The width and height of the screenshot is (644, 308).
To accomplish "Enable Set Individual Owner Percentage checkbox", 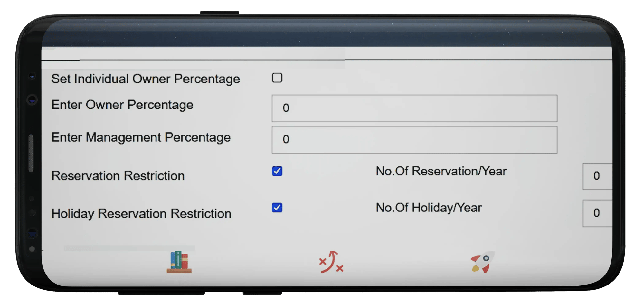I will click(x=277, y=78).
